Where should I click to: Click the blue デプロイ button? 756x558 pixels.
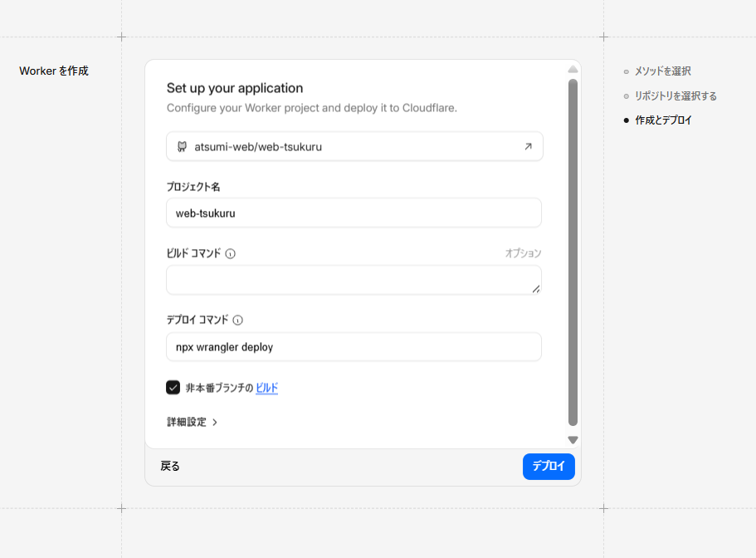pos(549,467)
